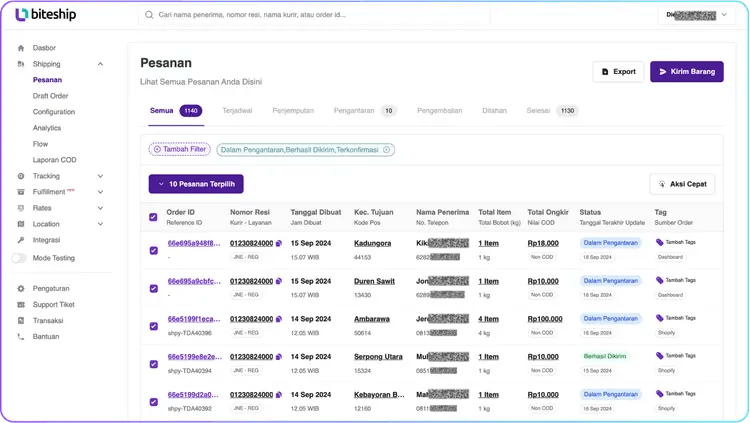The width and height of the screenshot is (750, 423).
Task: Copy resi number for Ambarawa order
Action: pyautogui.click(x=278, y=319)
